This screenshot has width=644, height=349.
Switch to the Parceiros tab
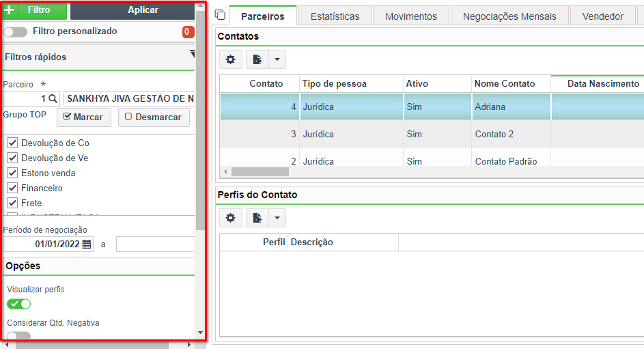[x=263, y=16]
